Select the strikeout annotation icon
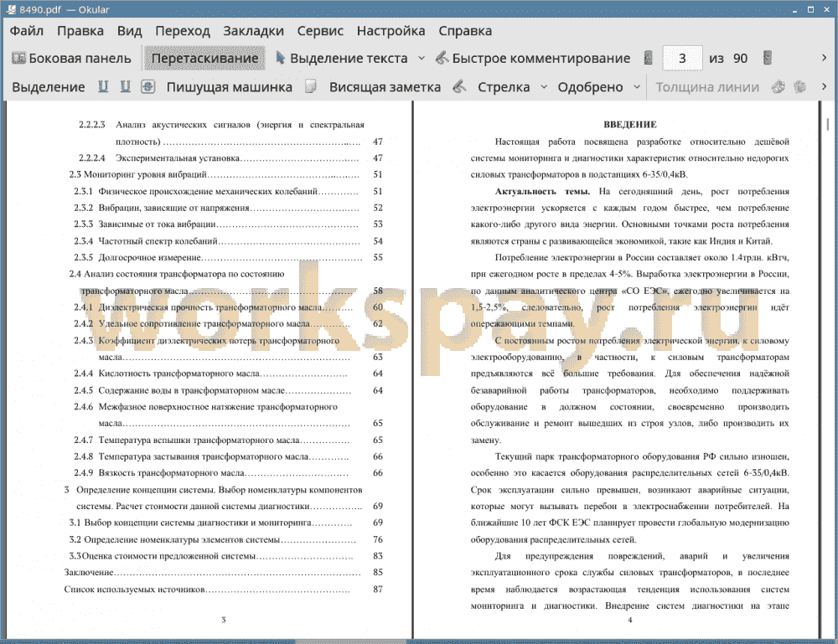Viewport: 838px width, 644px height. 148,86
